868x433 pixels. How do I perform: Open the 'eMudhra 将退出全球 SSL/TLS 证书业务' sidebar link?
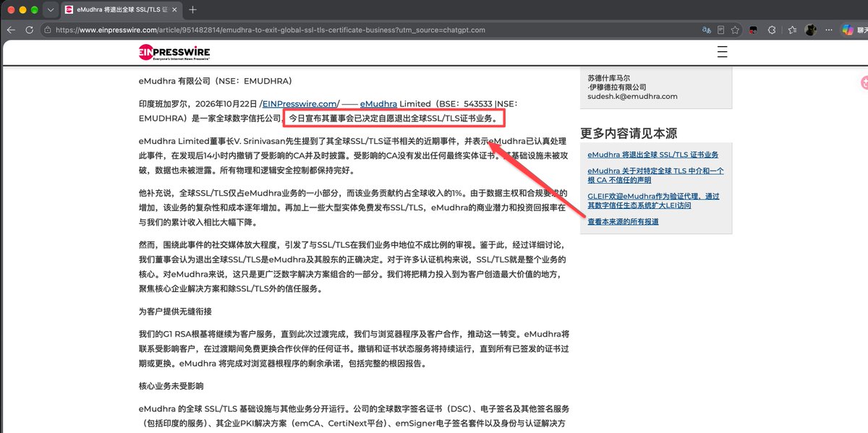click(x=653, y=155)
